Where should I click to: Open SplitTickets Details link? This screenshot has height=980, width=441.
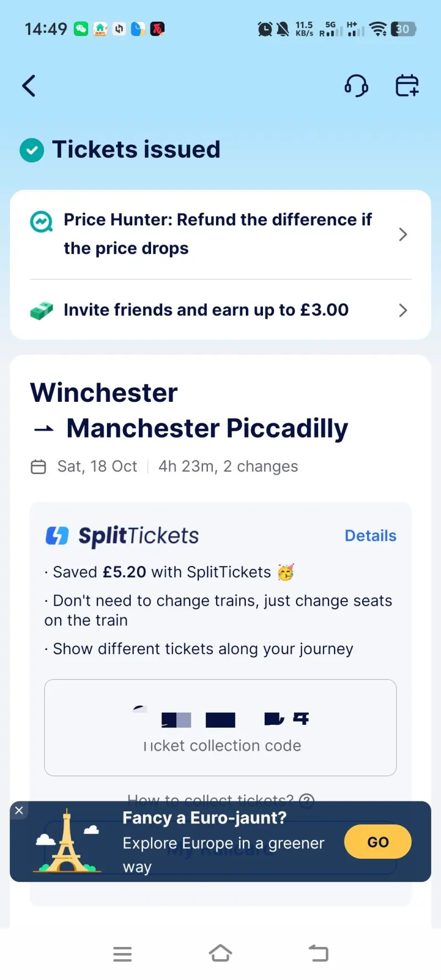pos(370,536)
